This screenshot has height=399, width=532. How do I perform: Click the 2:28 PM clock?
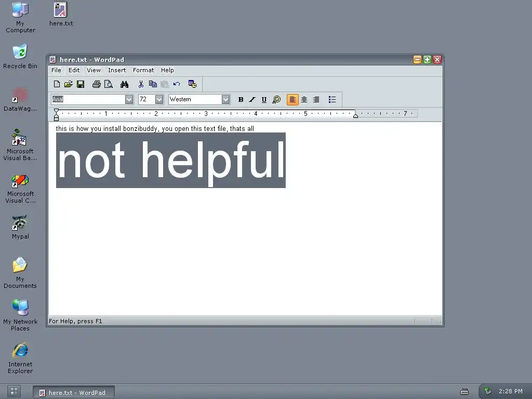511,391
